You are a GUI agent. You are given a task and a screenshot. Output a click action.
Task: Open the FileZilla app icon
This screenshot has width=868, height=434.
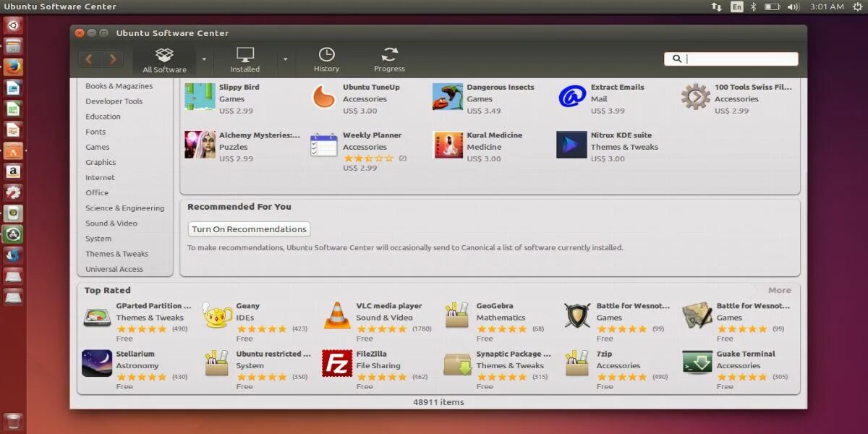coord(337,363)
